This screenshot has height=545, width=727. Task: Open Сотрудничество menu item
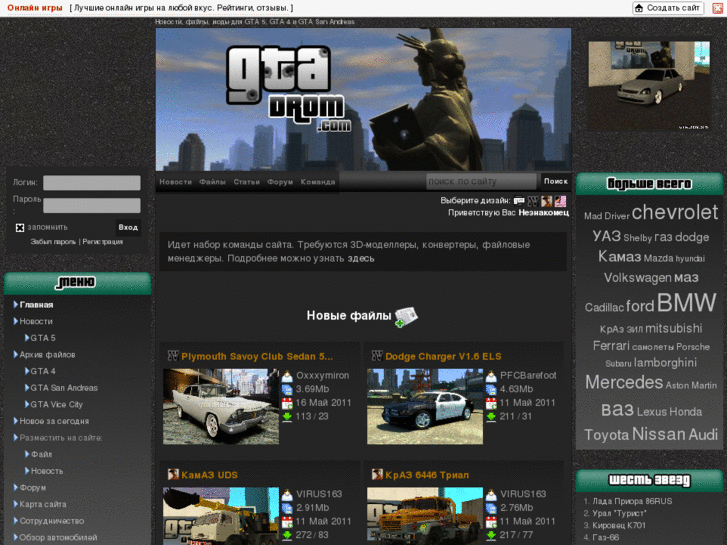(x=51, y=521)
